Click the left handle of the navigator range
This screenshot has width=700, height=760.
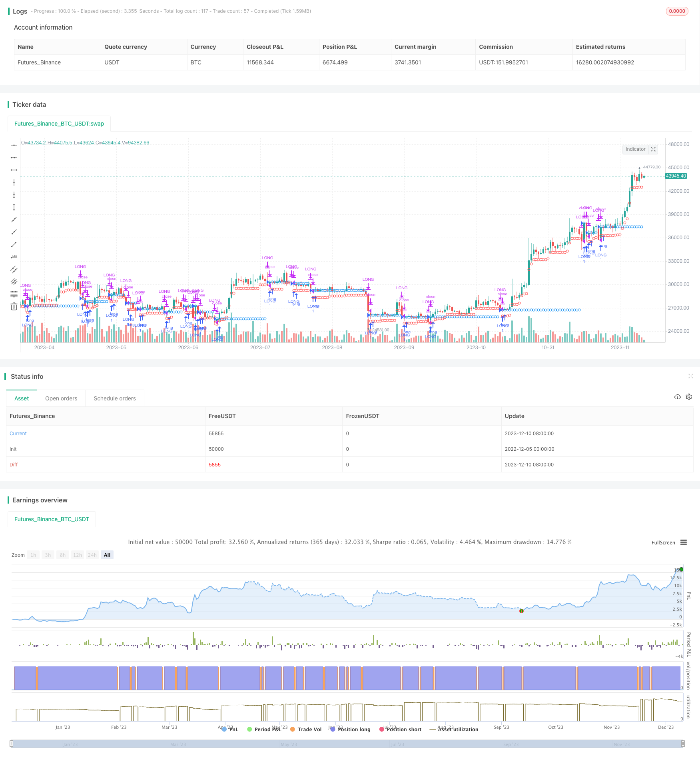tap(12, 744)
